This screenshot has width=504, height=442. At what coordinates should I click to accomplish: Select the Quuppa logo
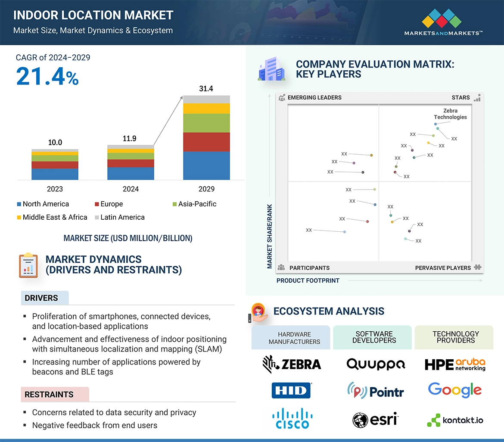pyautogui.click(x=376, y=364)
